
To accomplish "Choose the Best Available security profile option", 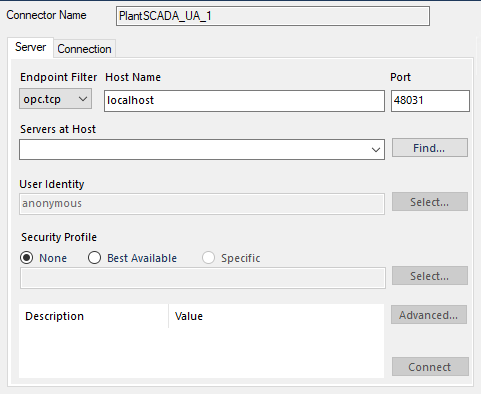I will click(x=94, y=258).
